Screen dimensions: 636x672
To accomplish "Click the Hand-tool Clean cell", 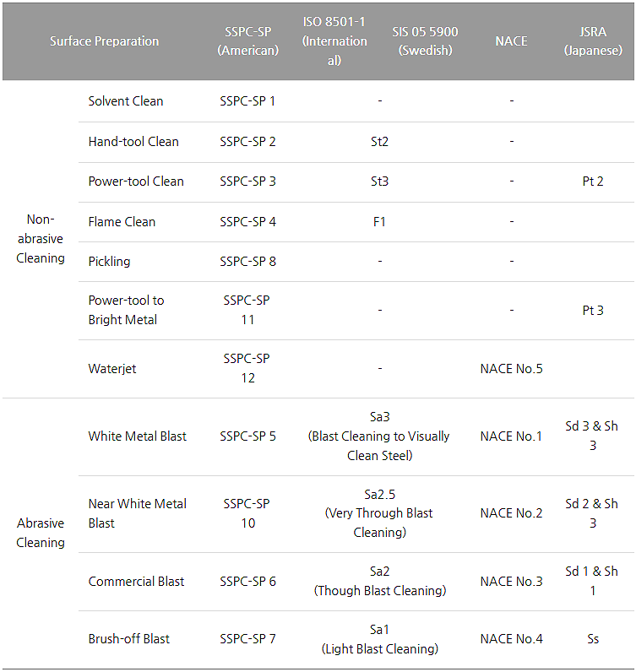I will (x=133, y=142).
